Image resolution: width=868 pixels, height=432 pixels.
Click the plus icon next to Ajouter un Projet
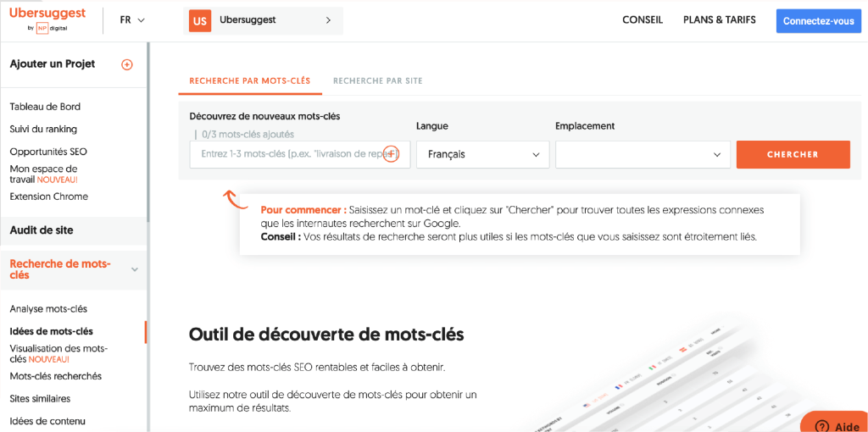pos(127,64)
